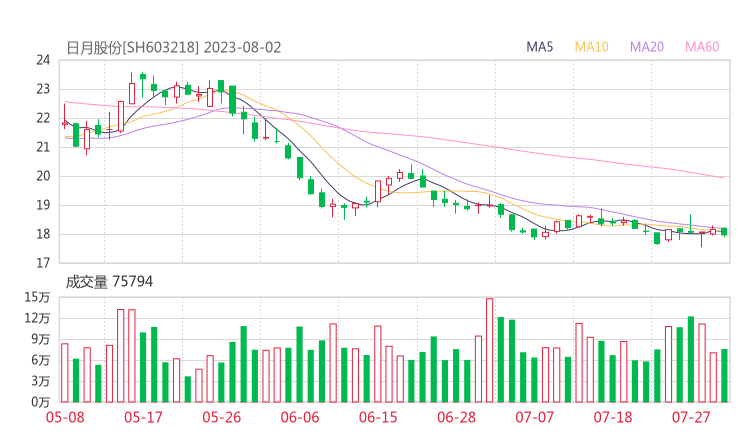Click the price axis value 20
Screen dimensions: 740x440
click(43, 176)
